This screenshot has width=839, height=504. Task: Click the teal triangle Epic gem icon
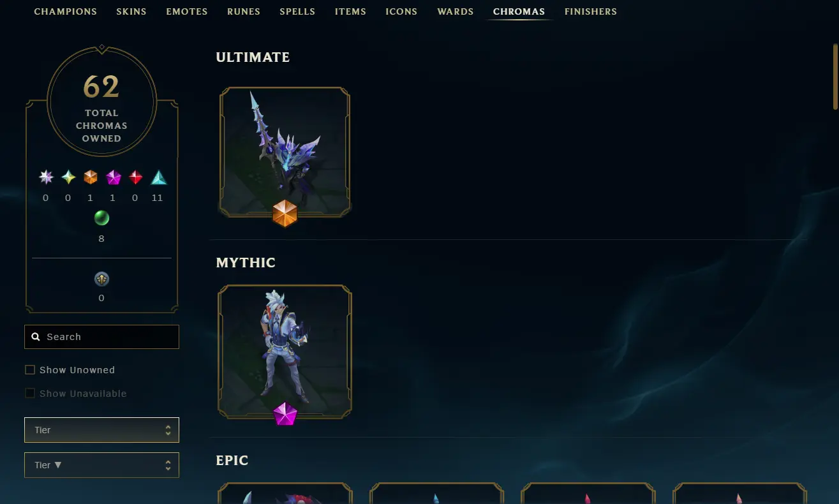click(158, 177)
